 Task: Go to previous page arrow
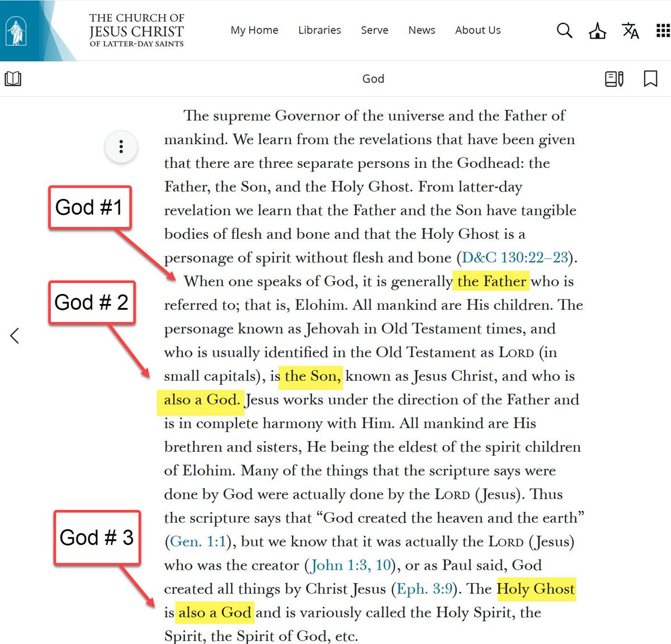pyautogui.click(x=15, y=335)
